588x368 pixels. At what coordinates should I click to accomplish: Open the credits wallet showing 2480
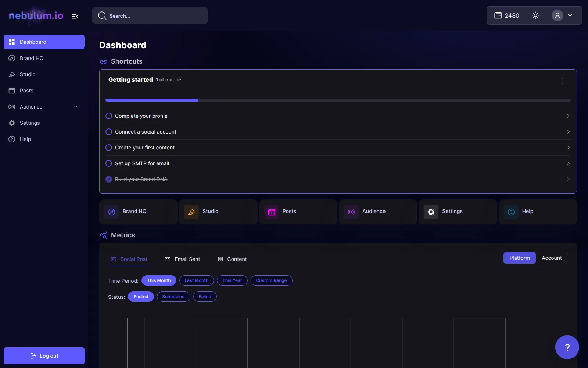tap(507, 15)
